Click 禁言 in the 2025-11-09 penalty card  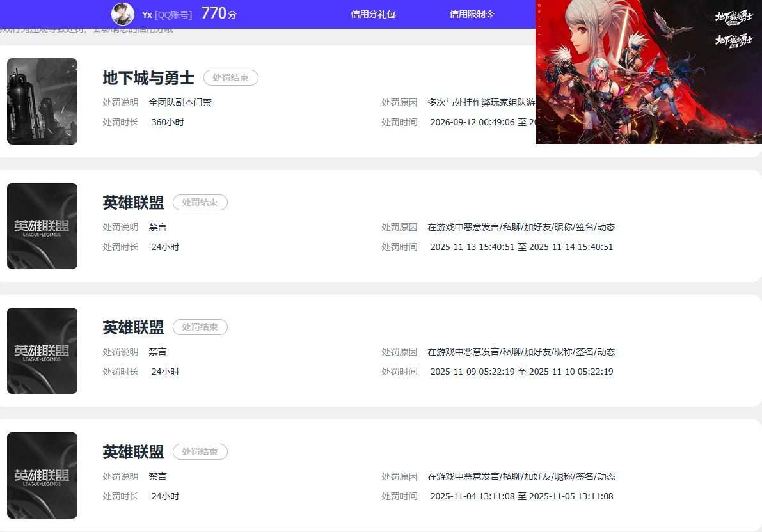pos(157,352)
